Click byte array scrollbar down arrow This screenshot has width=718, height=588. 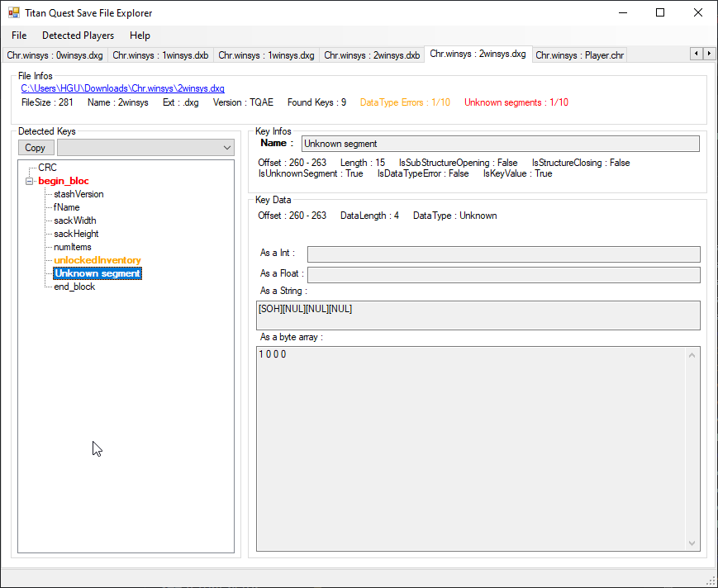(x=692, y=543)
